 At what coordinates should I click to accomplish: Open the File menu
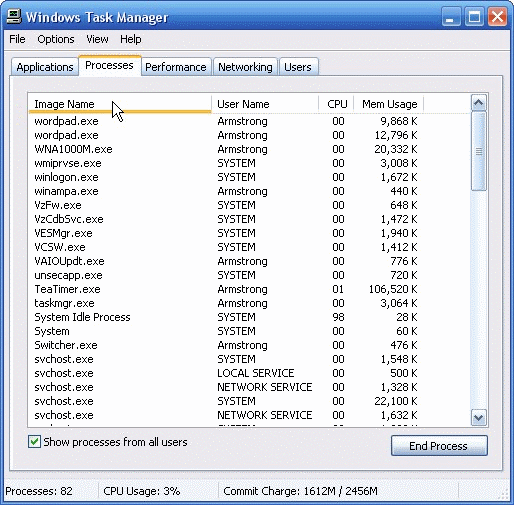coord(17,39)
